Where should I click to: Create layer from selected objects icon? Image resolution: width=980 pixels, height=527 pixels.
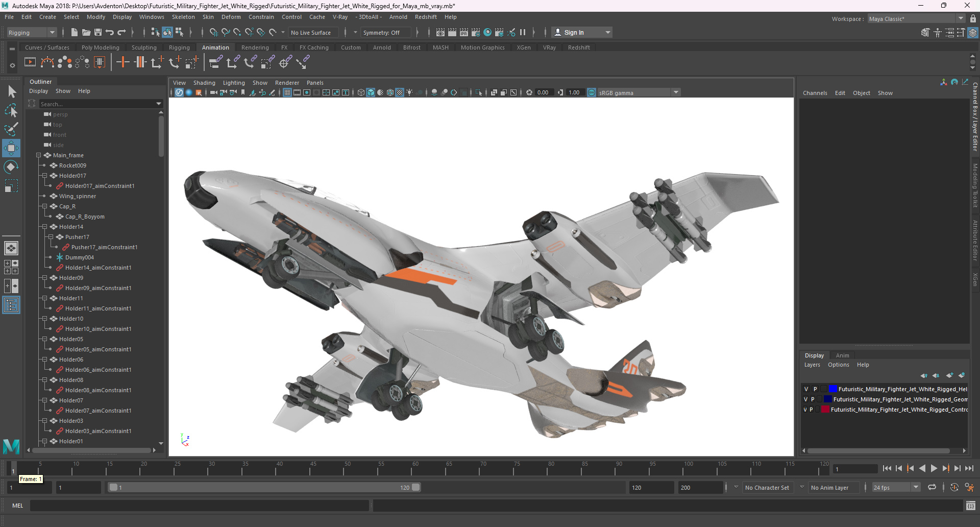pos(962,375)
